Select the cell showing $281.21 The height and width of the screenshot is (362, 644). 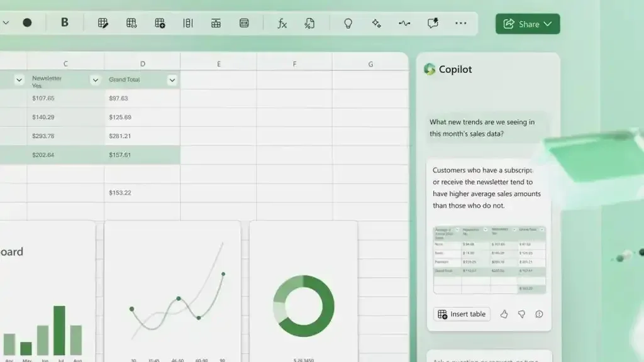(142, 136)
